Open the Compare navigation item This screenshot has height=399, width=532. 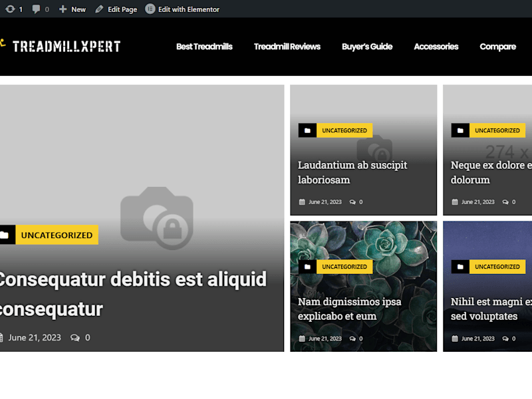coord(497,47)
